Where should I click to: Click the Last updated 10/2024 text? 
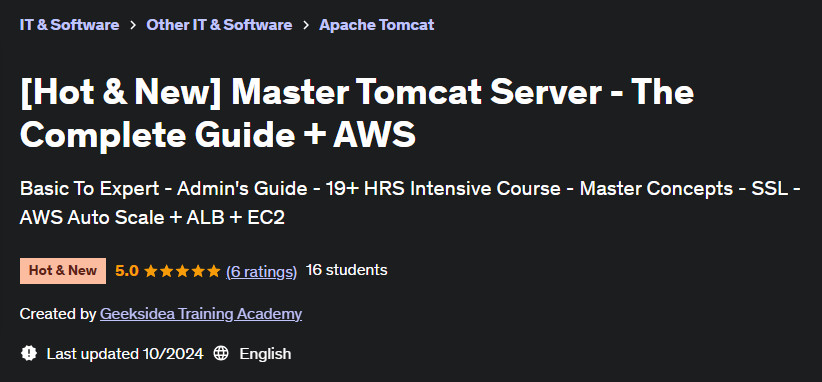pos(125,354)
